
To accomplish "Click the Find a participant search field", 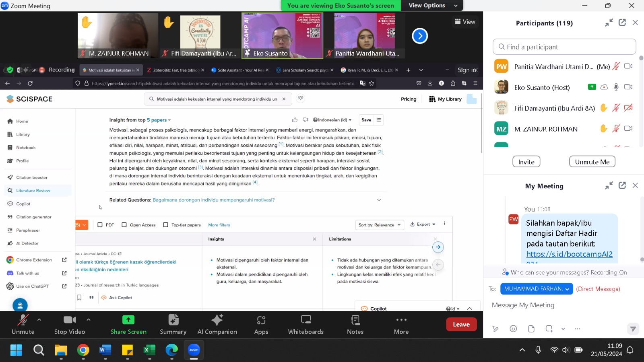I will pyautogui.click(x=564, y=47).
